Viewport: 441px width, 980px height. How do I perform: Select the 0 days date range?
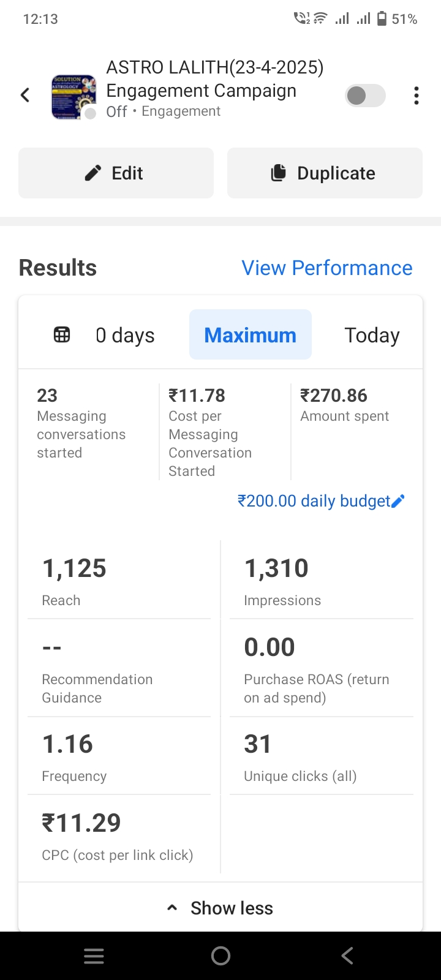[x=125, y=335]
